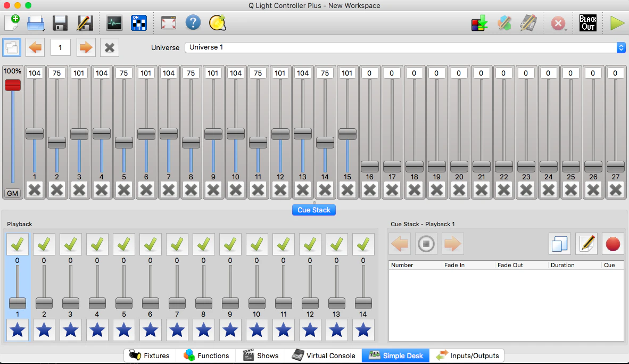This screenshot has width=629, height=364.
Task: Go to next page orange arrow
Action: tap(86, 47)
